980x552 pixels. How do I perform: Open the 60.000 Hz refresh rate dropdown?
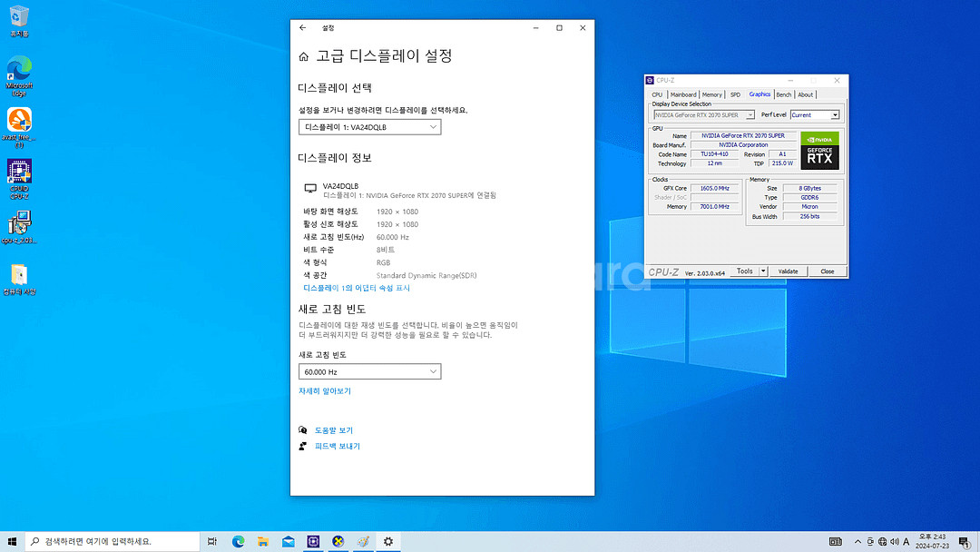tap(369, 371)
